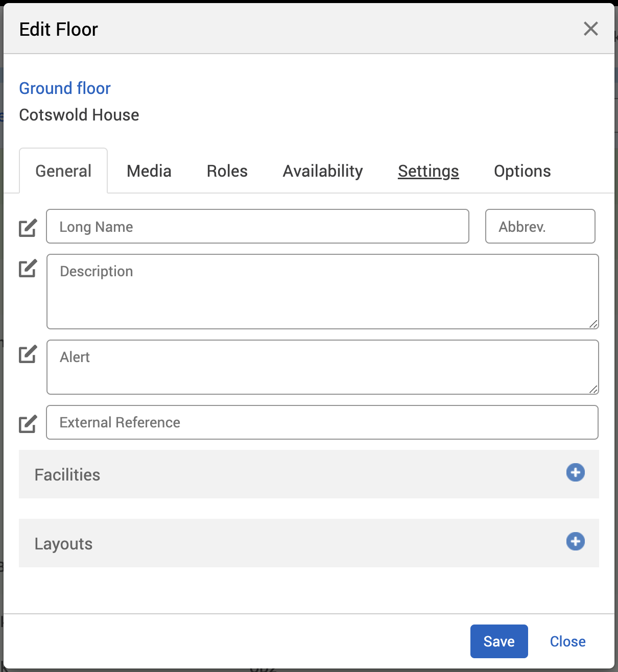The height and width of the screenshot is (672, 618).
Task: Click the edit icon beside Alert
Action: (28, 354)
